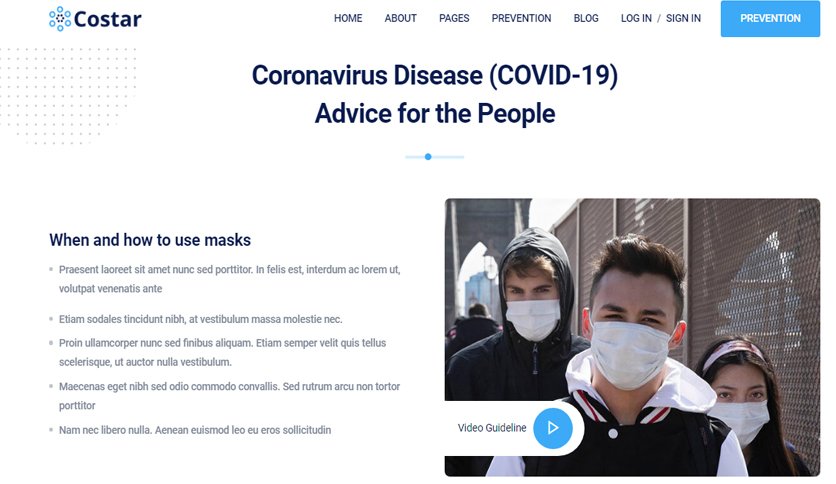Click the 'When and how to use masks' heading
This screenshot has height=484, width=836.
coord(150,240)
